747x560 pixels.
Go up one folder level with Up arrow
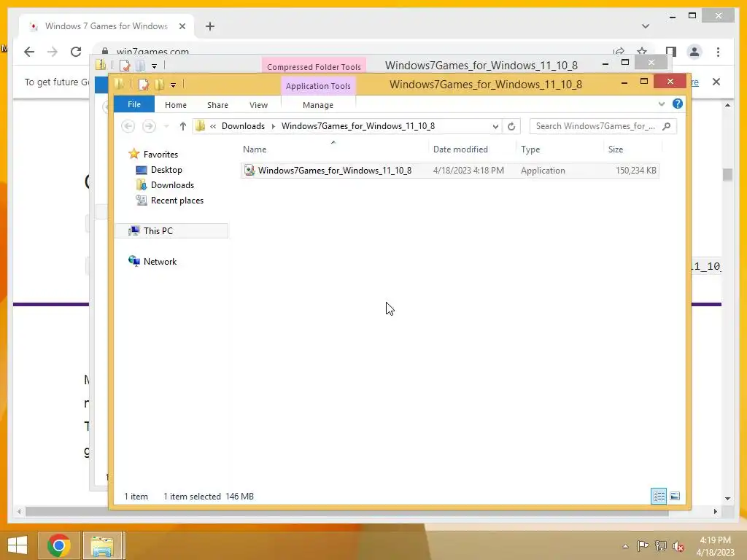pos(182,125)
